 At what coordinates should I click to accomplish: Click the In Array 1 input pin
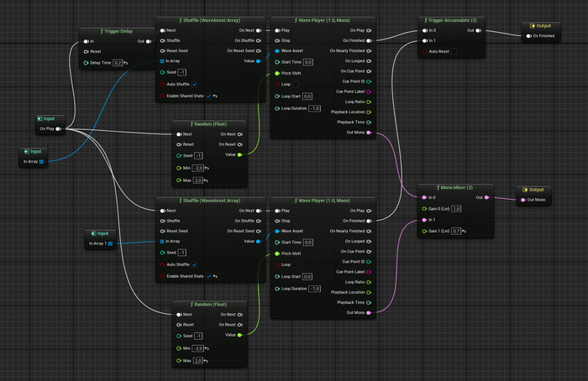click(x=110, y=243)
